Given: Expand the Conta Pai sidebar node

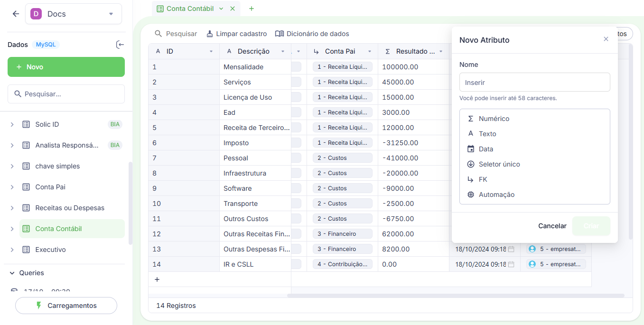Looking at the screenshot, I should coord(12,187).
